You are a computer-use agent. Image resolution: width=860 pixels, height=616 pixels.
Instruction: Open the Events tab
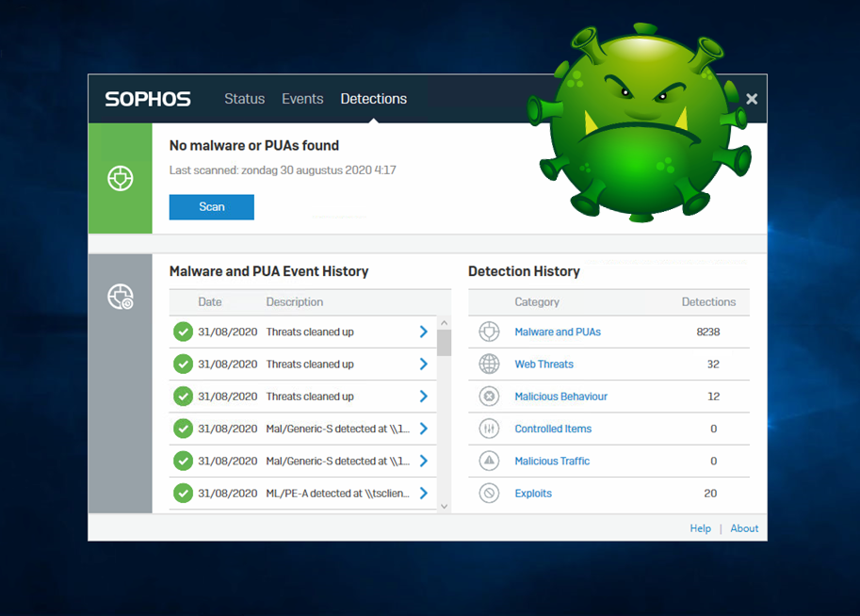point(302,99)
